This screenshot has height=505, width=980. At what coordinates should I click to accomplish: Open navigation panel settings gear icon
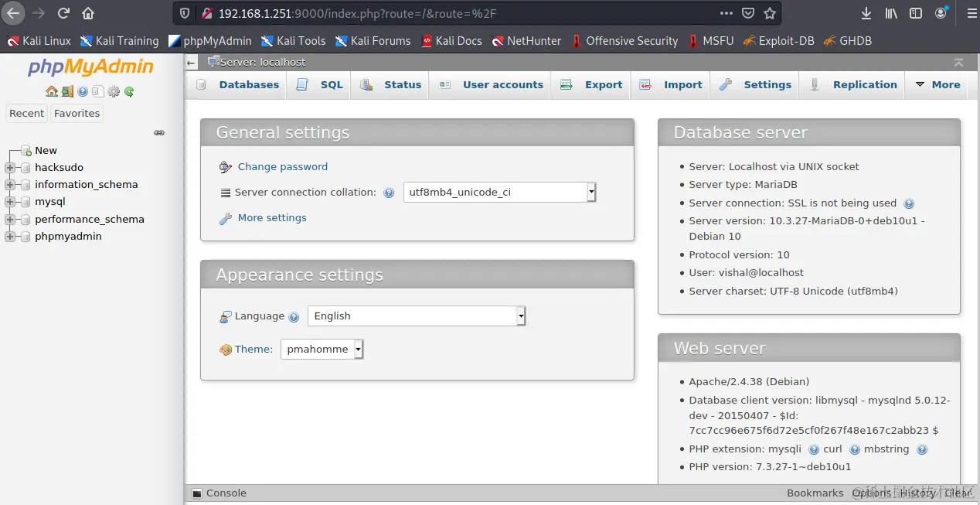coord(114,91)
